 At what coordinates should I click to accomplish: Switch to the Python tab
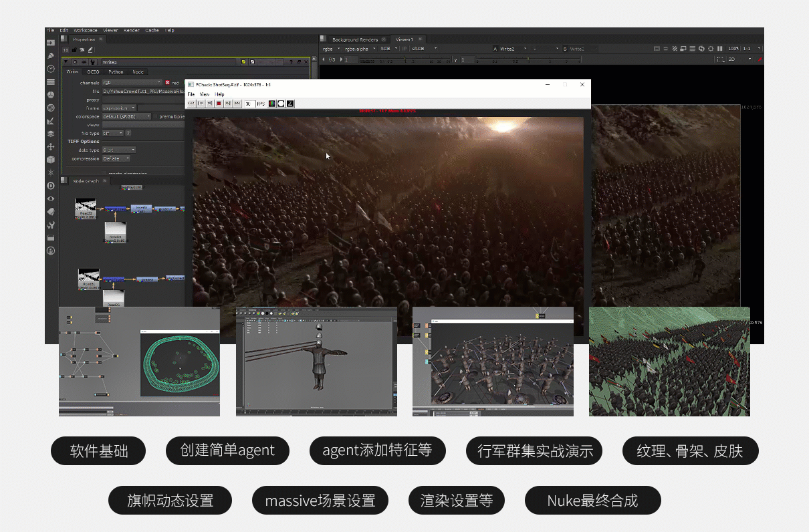116,72
